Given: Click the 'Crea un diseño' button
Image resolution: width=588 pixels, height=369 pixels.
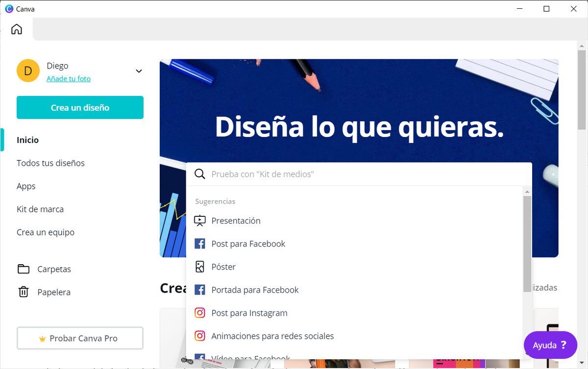Looking at the screenshot, I should (x=80, y=108).
